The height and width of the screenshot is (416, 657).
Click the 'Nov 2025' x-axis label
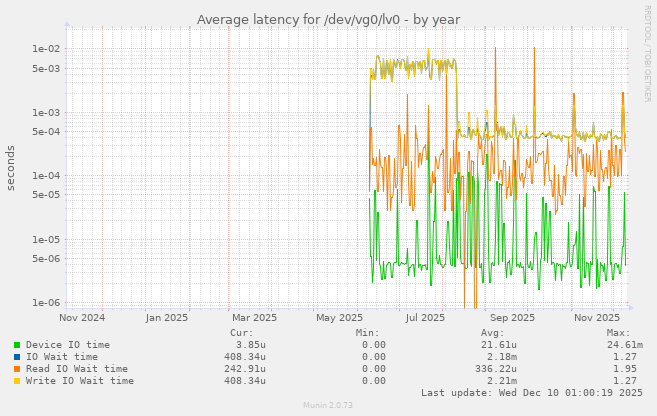point(597,318)
